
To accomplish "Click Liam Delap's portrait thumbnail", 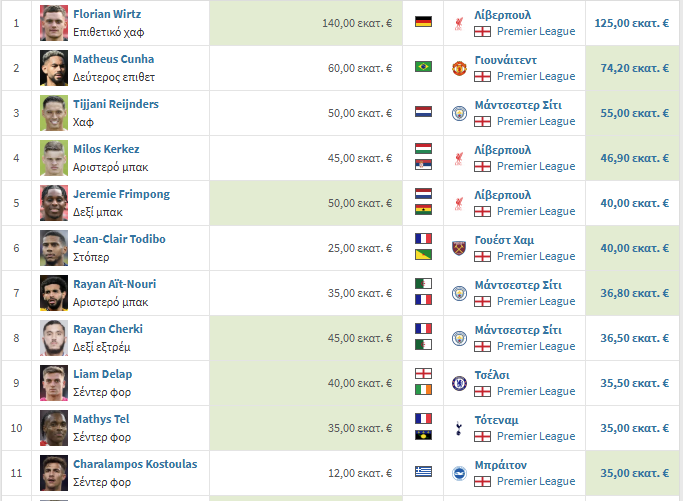I will point(54,383).
